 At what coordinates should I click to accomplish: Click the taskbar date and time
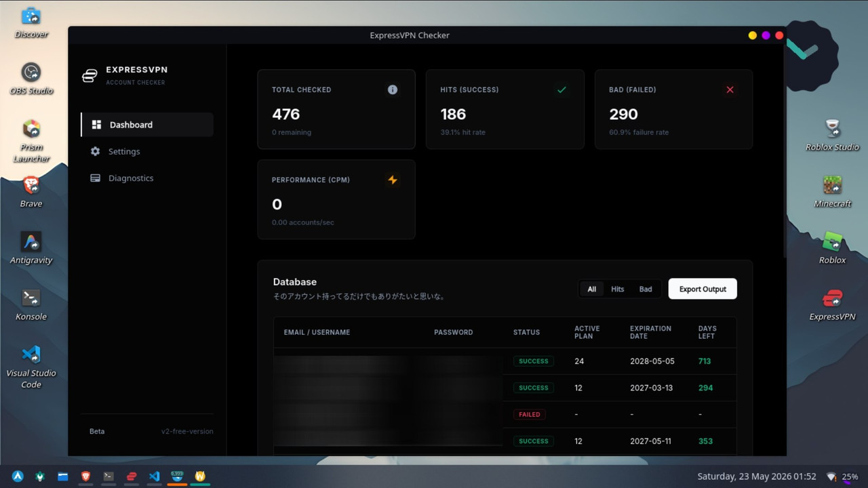click(757, 476)
